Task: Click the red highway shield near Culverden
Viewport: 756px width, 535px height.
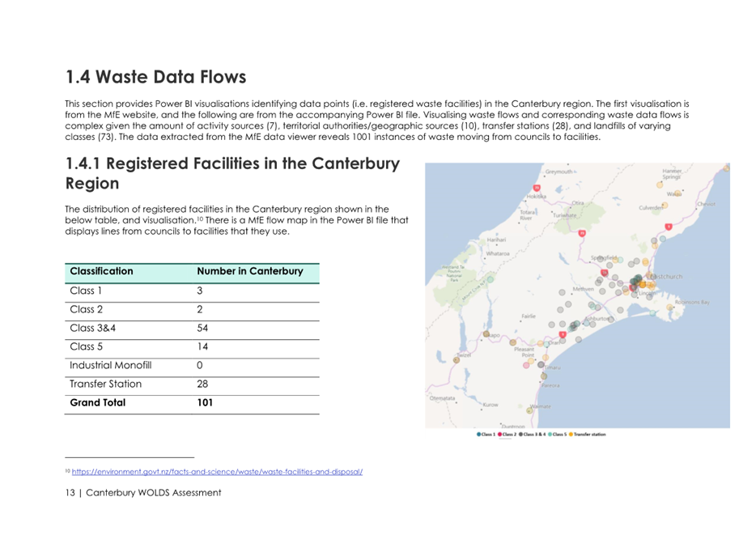Action: coord(669,227)
